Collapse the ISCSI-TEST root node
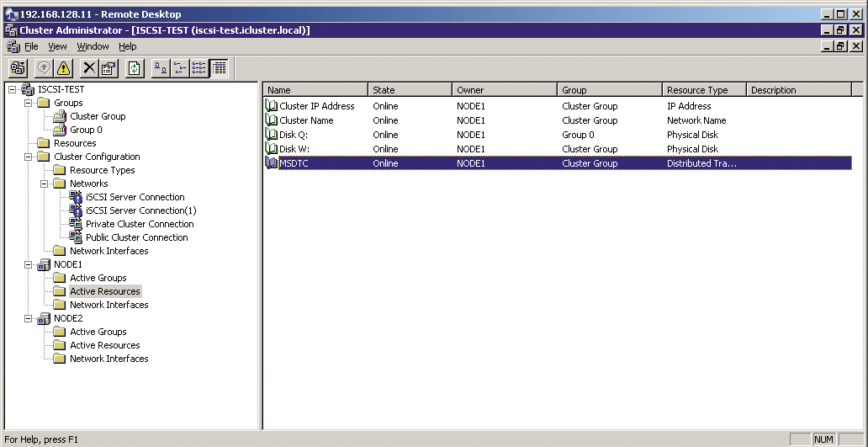The width and height of the screenshot is (868, 447). pos(12,89)
